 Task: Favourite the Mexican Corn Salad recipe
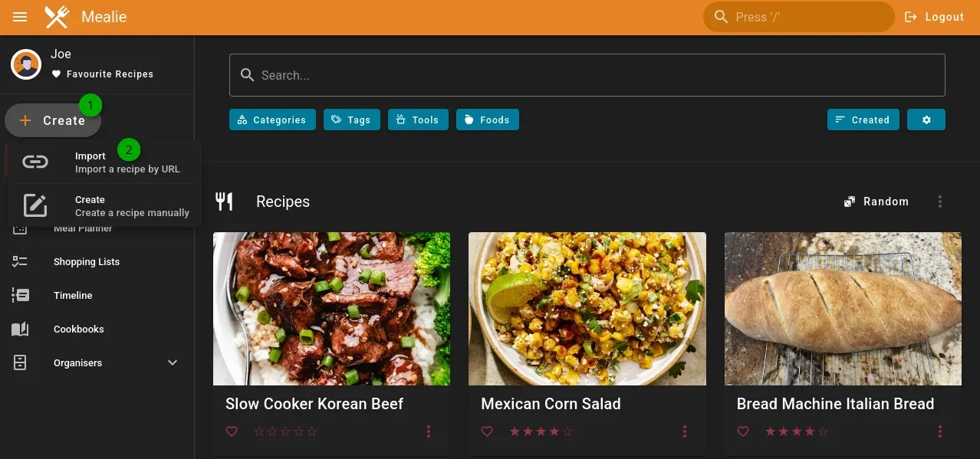(x=487, y=431)
